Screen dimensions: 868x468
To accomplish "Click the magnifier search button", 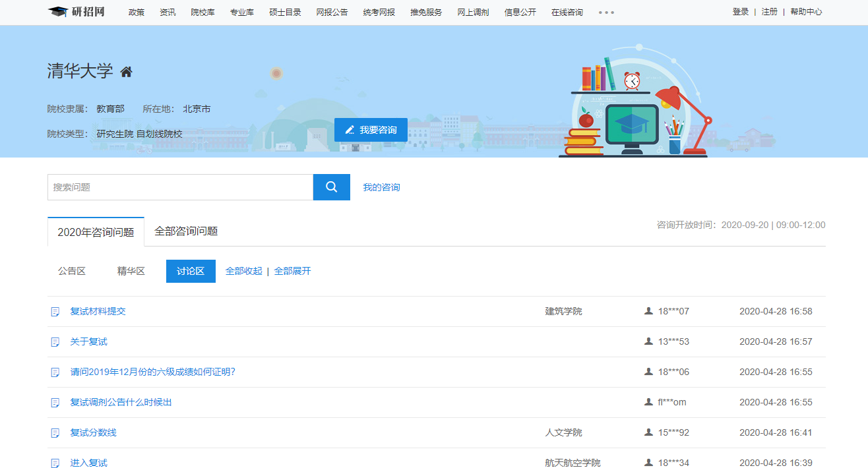I will pos(331,187).
